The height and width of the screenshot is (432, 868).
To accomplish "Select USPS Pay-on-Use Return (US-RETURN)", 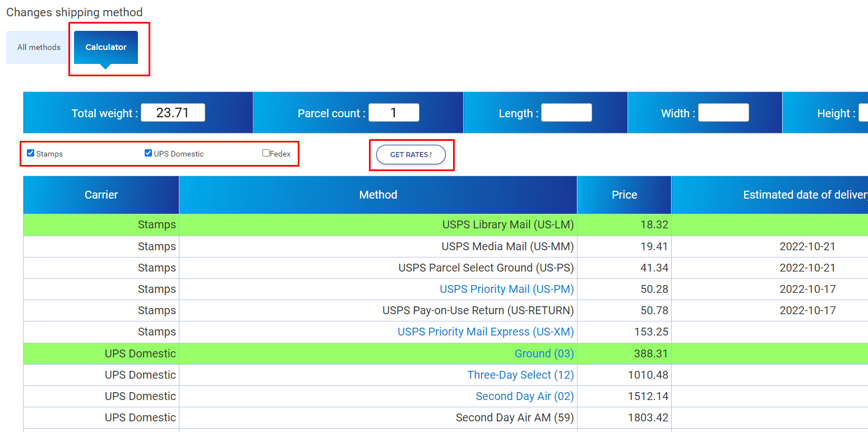I will pos(478,310).
